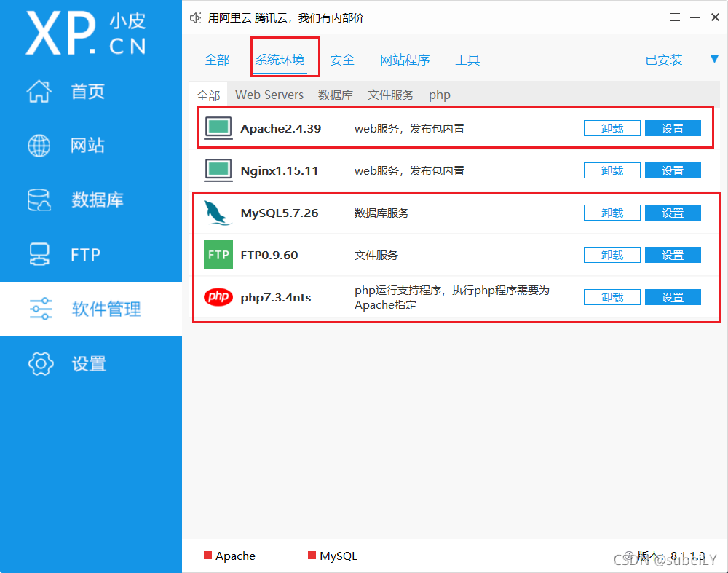Select the 网站 sidebar icon
Viewport: 728px width, 573px height.
coord(87,146)
